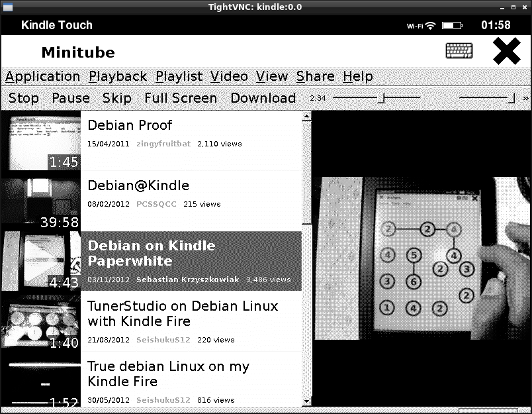This screenshot has width=532, height=414.
Task: Open the Playback menu
Action: 118,76
